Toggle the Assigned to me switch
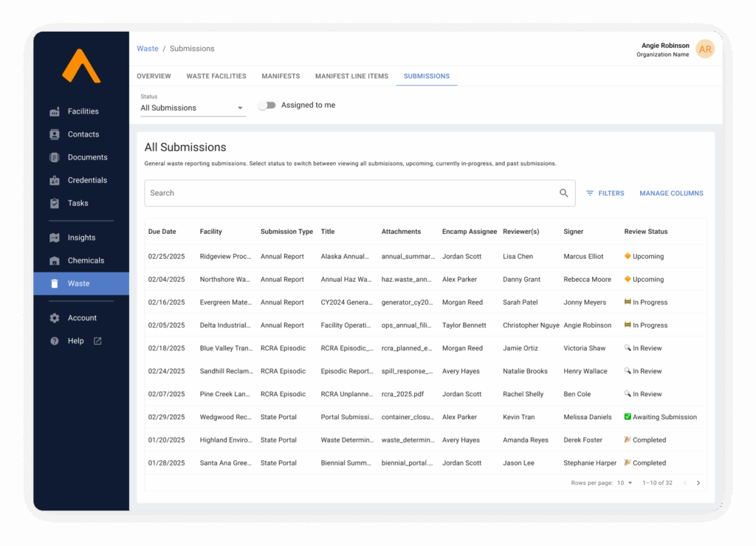The width and height of the screenshot is (756, 546). (267, 106)
